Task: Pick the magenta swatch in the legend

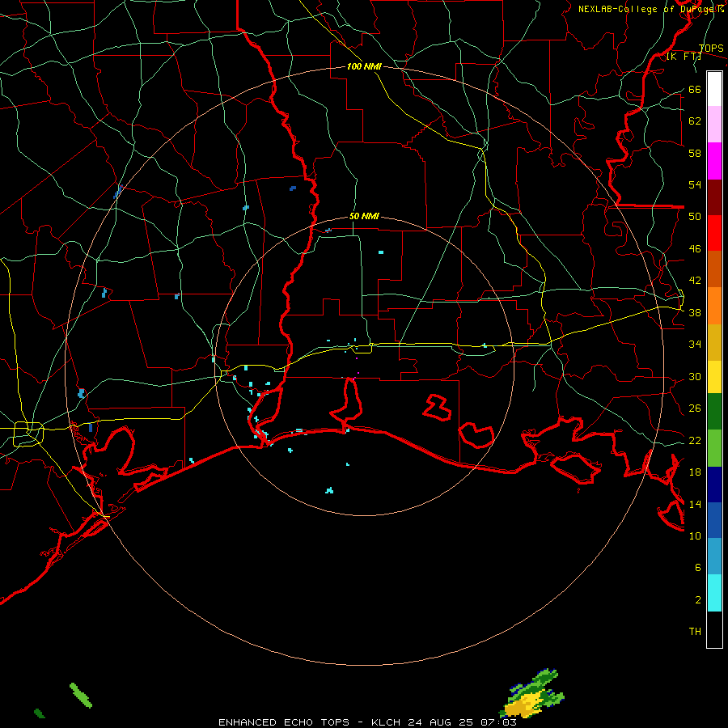Action: (x=714, y=161)
